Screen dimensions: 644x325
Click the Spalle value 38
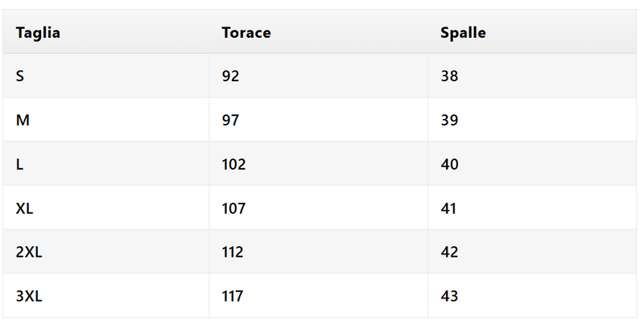(x=450, y=76)
